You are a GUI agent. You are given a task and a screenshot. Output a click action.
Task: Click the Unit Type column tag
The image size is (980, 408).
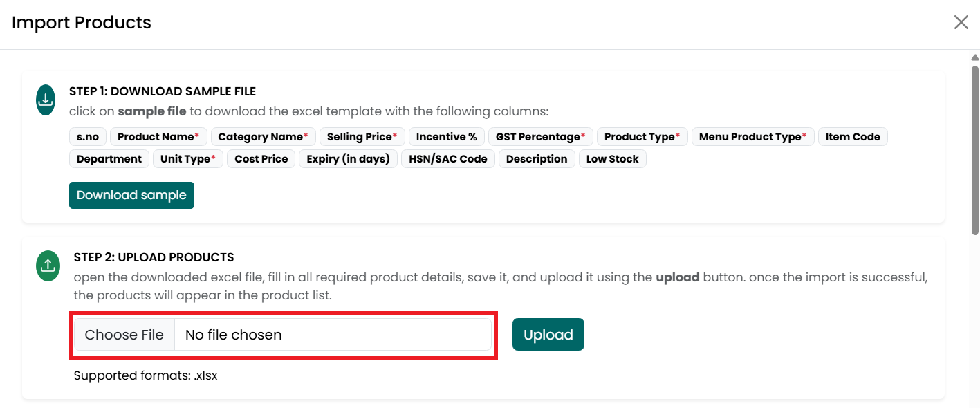(x=188, y=159)
